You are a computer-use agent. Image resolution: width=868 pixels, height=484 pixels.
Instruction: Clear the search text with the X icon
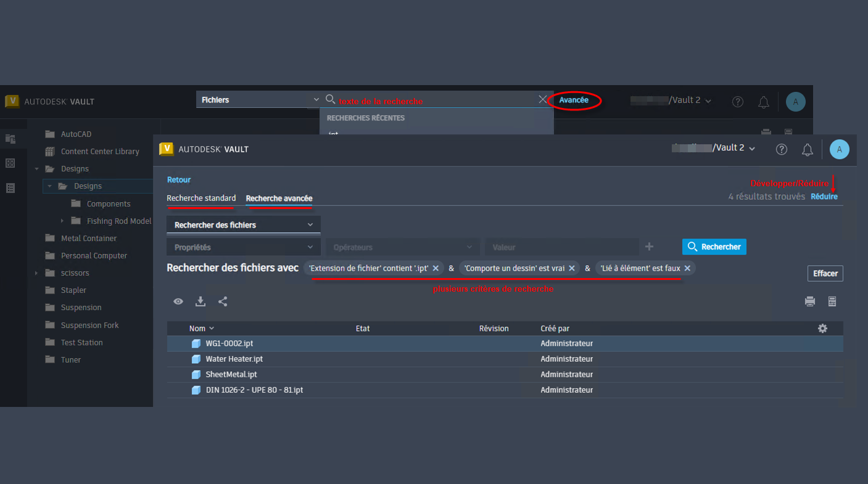543,99
